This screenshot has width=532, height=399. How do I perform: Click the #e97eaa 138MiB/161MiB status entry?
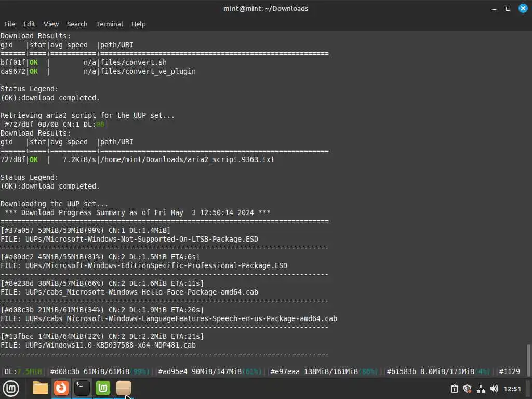click(324, 371)
